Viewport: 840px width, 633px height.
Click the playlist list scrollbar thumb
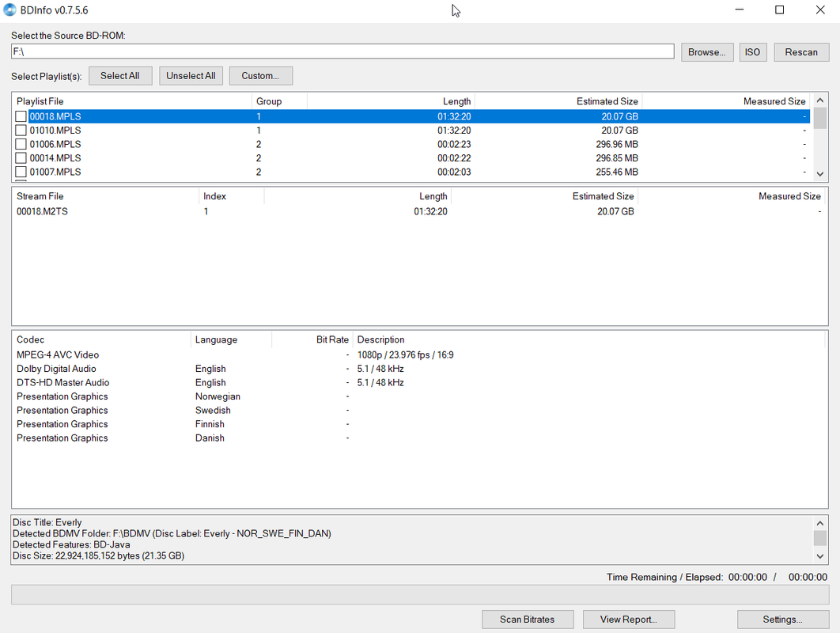(819, 118)
